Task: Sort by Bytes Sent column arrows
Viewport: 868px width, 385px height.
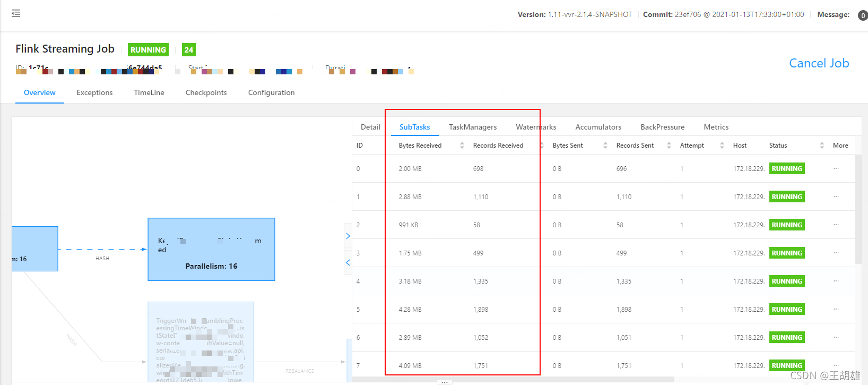Action: point(605,146)
